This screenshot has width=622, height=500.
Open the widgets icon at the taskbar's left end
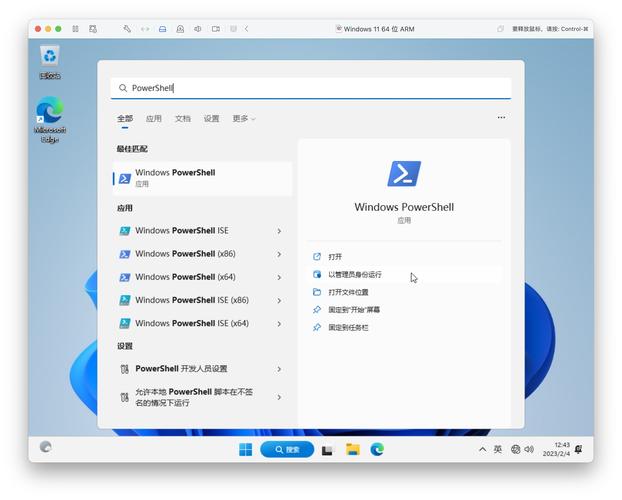(46, 447)
